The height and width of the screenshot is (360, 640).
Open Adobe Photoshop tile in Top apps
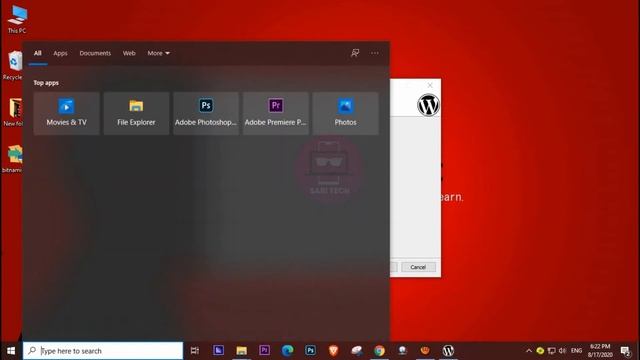pos(206,113)
